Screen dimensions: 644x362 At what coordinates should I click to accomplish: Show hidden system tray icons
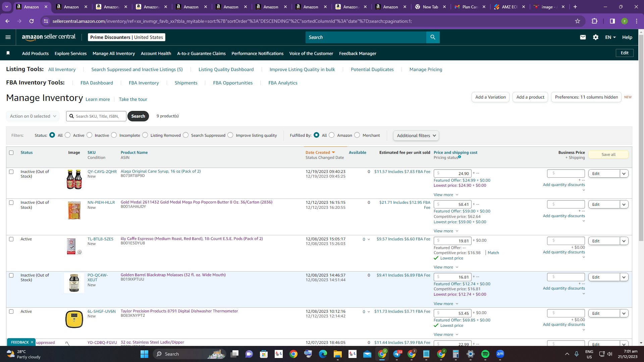coord(567,354)
